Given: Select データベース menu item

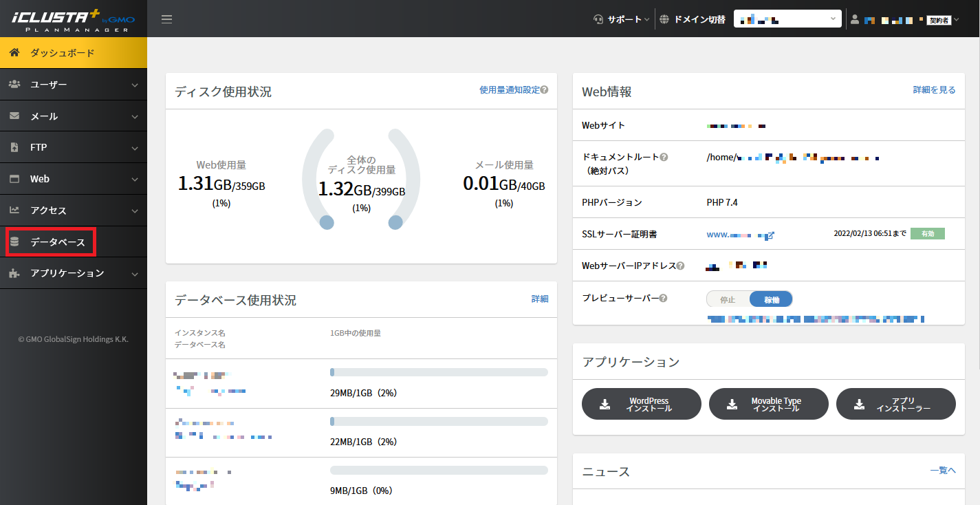Looking at the screenshot, I should 74,242.
